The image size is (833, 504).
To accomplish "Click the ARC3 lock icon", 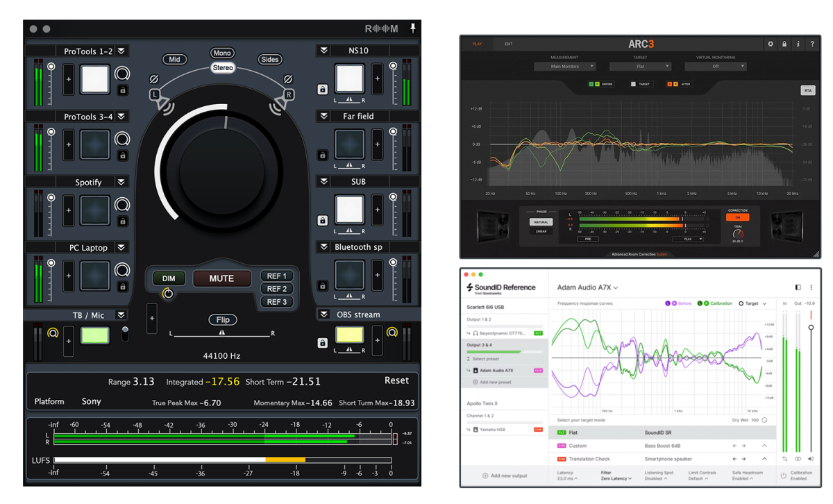I will coord(784,44).
